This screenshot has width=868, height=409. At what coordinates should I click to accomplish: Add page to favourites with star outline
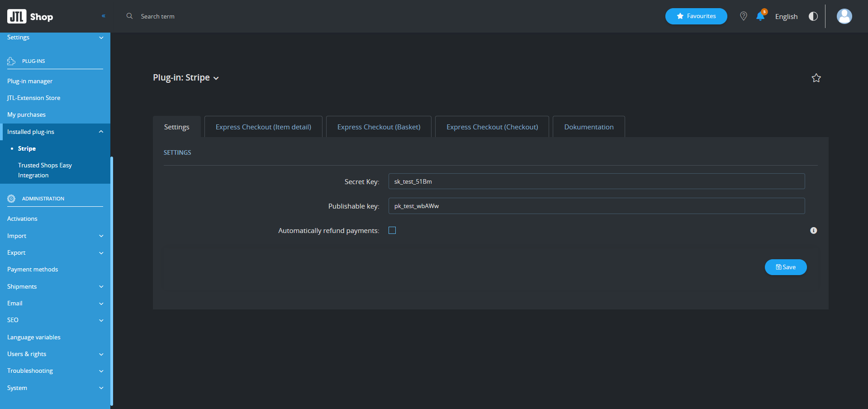(x=816, y=78)
